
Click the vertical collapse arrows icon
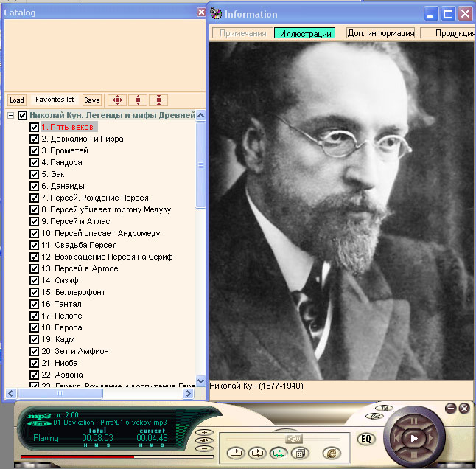(x=158, y=100)
